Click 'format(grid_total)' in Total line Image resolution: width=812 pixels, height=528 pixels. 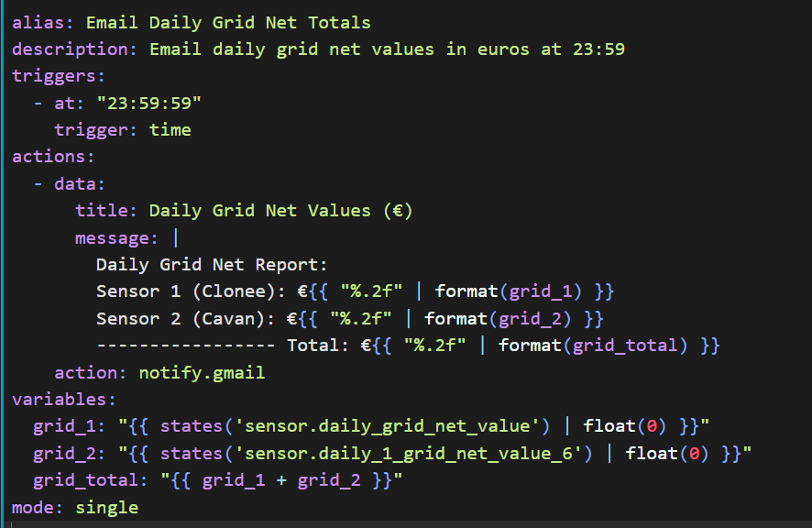pyautogui.click(x=594, y=345)
